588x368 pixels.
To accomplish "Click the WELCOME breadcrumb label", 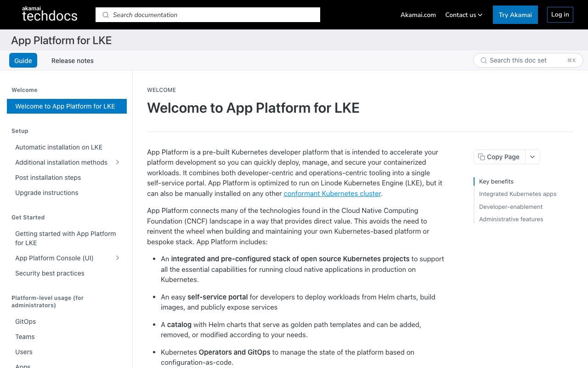I will click(x=161, y=90).
